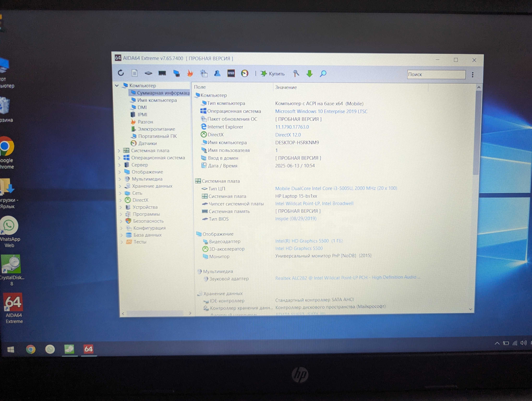Viewport: 532px width, 401px height.
Task: Open CrystalDisk desktop shortcut
Action: pyautogui.click(x=12, y=270)
